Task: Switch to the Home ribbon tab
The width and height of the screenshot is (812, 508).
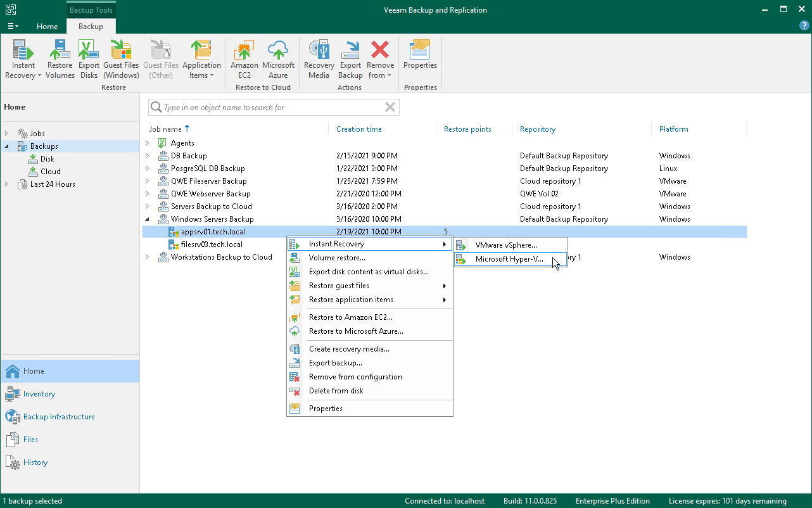Action: 48,27
